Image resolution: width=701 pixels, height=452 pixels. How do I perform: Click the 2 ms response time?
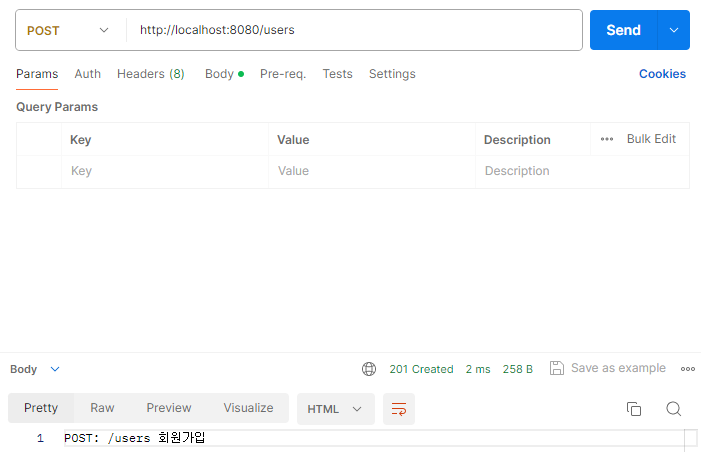click(x=478, y=369)
